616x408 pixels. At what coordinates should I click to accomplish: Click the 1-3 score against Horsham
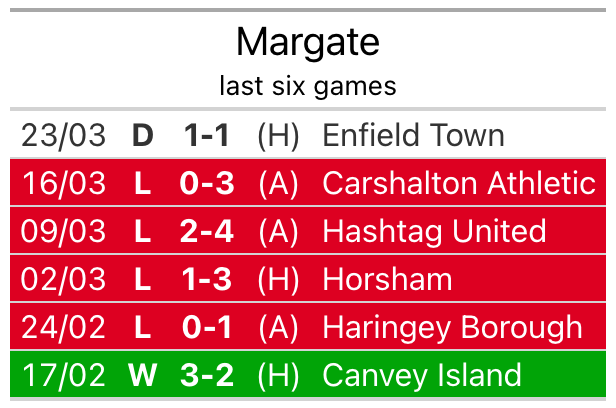click(208, 279)
